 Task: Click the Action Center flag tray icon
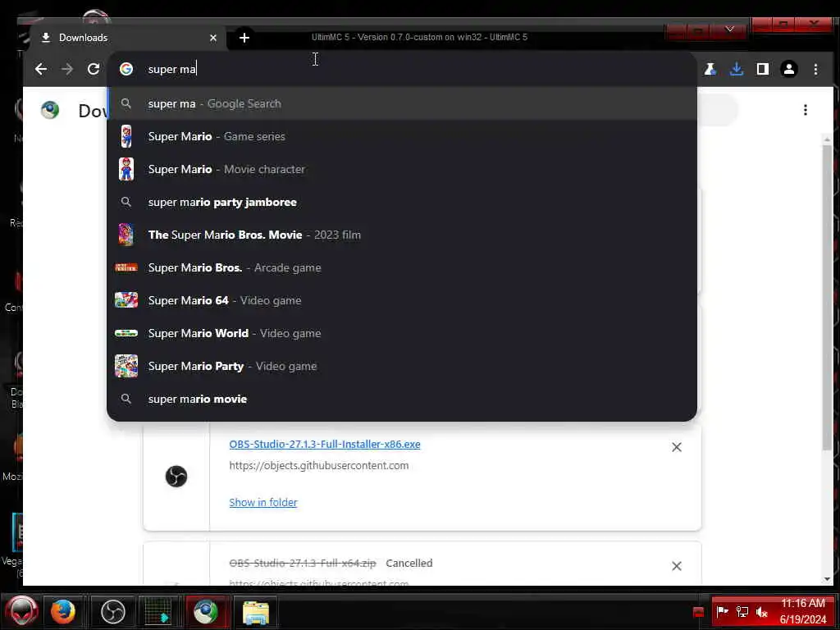click(722, 611)
